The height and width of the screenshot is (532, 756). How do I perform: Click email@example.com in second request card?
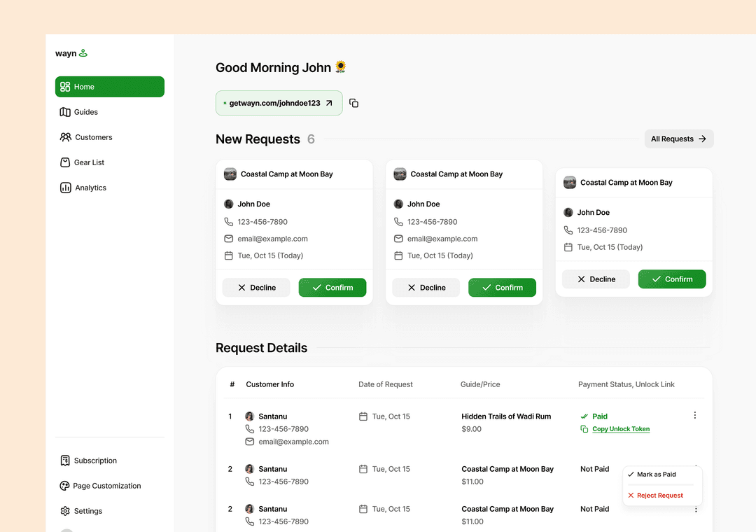point(442,239)
